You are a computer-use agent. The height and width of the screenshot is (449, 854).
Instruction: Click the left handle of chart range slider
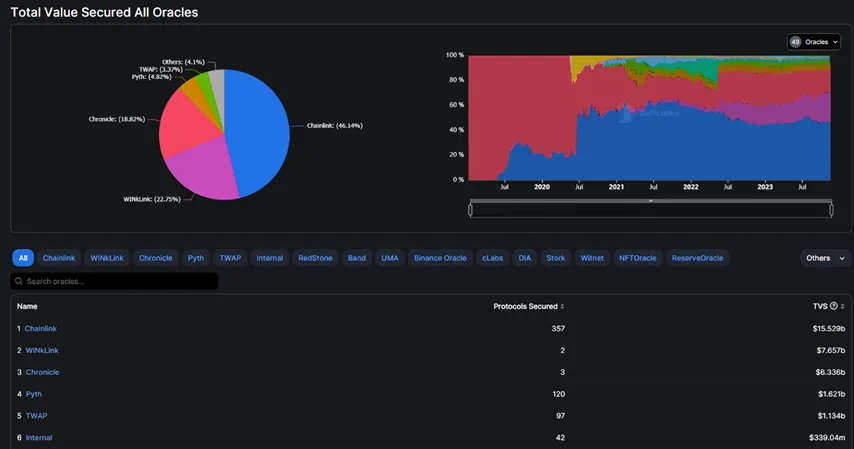471,210
